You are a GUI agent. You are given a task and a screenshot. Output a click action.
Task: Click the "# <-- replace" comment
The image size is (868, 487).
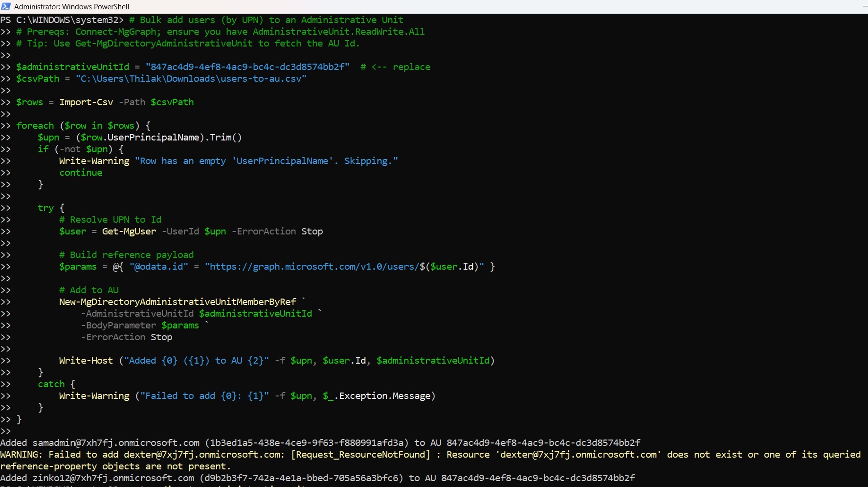tap(395, 67)
